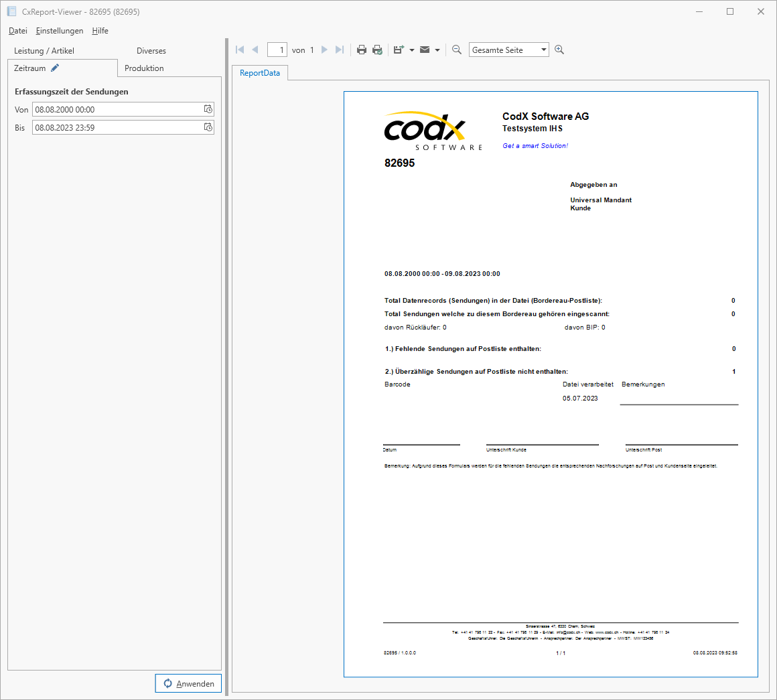
Task: Click the report number 82695 heading
Action: (x=399, y=163)
